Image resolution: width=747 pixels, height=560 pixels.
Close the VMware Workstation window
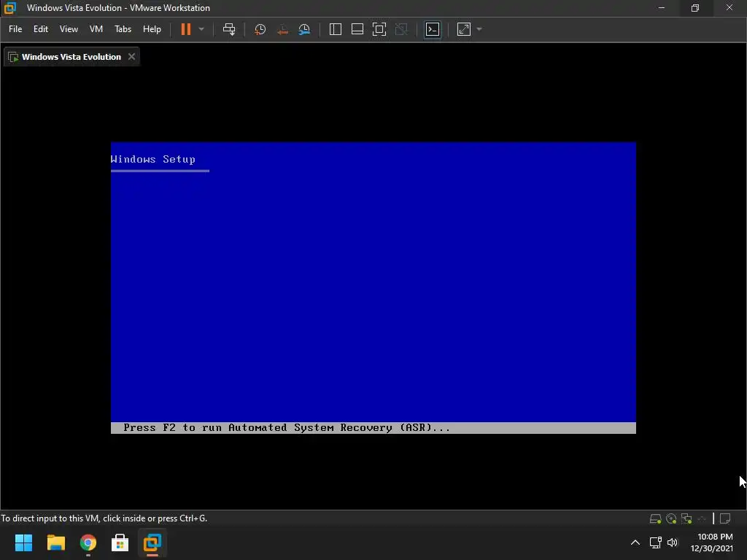(x=729, y=7)
